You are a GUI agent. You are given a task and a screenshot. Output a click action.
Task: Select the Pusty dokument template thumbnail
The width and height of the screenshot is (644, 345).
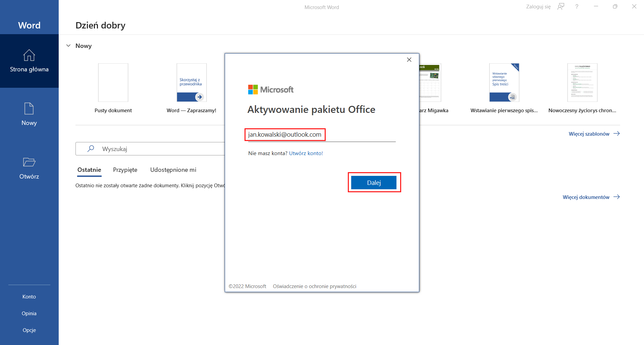(113, 82)
